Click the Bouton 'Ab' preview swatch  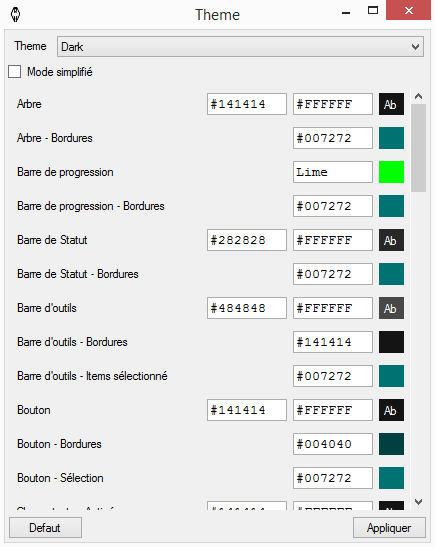click(x=391, y=410)
